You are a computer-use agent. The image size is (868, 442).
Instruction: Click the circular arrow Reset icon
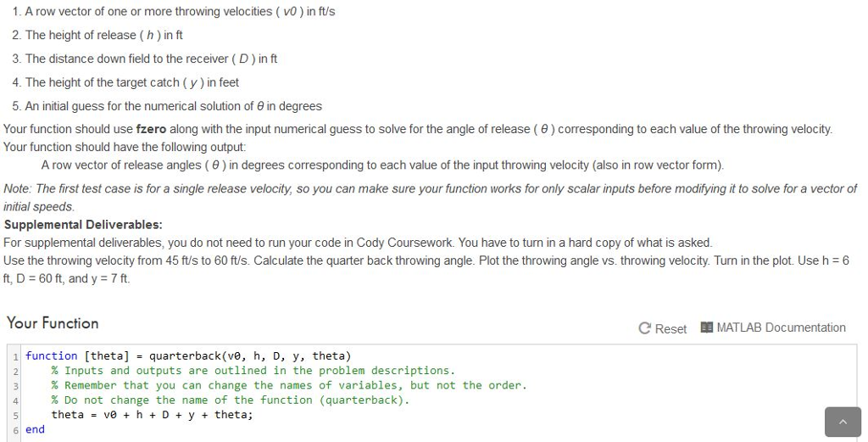coord(644,328)
